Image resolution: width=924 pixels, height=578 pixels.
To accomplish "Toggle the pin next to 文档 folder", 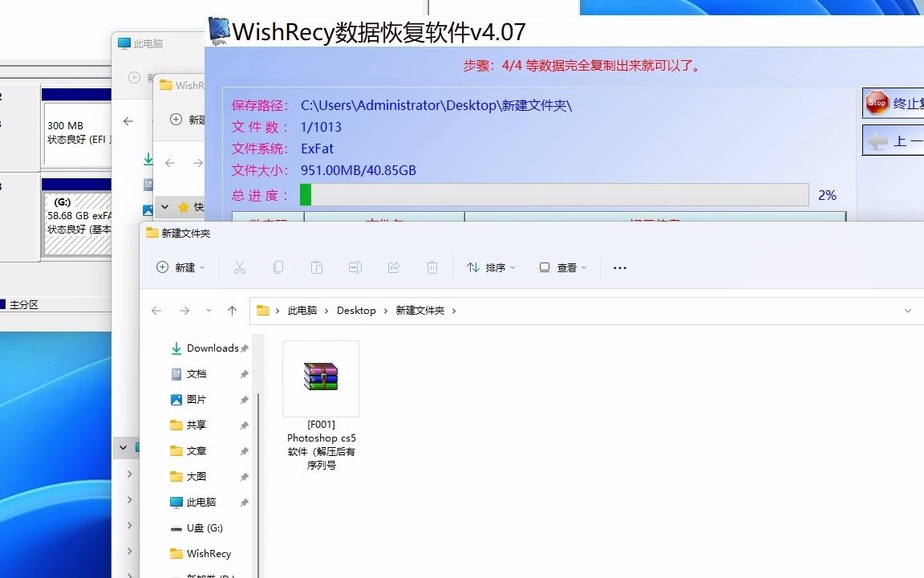I will click(243, 373).
